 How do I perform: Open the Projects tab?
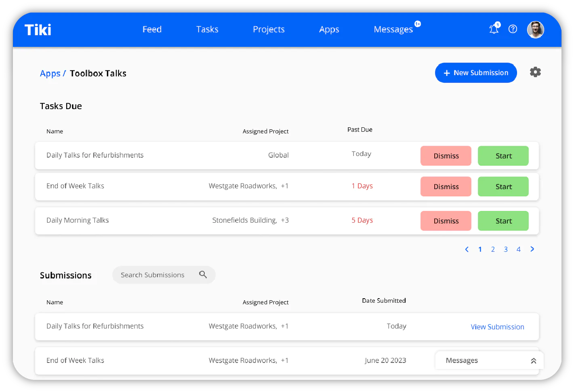[269, 30]
